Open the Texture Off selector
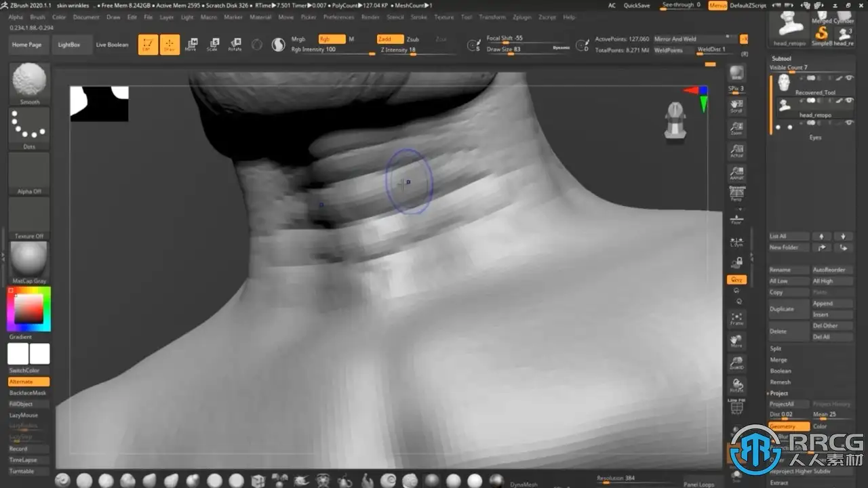Screen dimensions: 868x488 point(29,218)
